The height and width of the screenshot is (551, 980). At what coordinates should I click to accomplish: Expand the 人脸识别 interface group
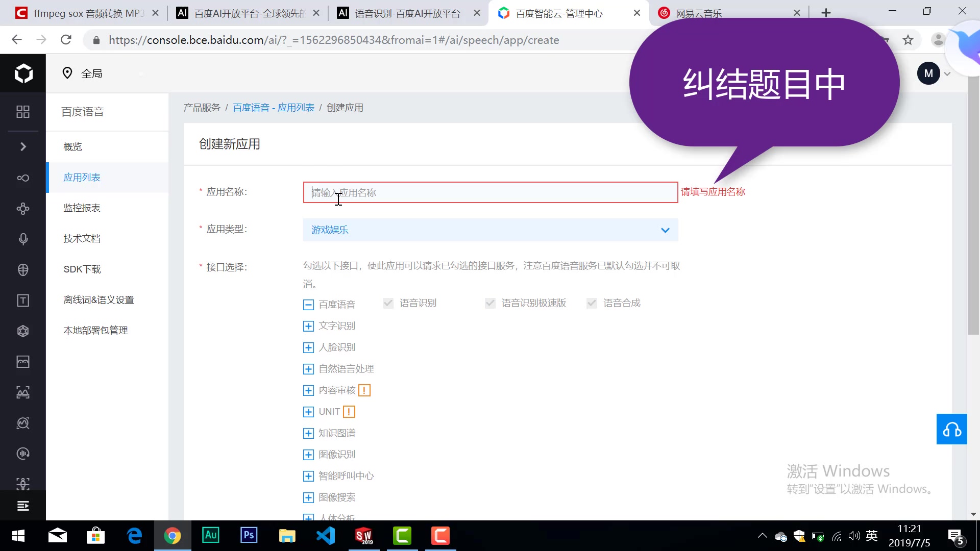(x=308, y=348)
